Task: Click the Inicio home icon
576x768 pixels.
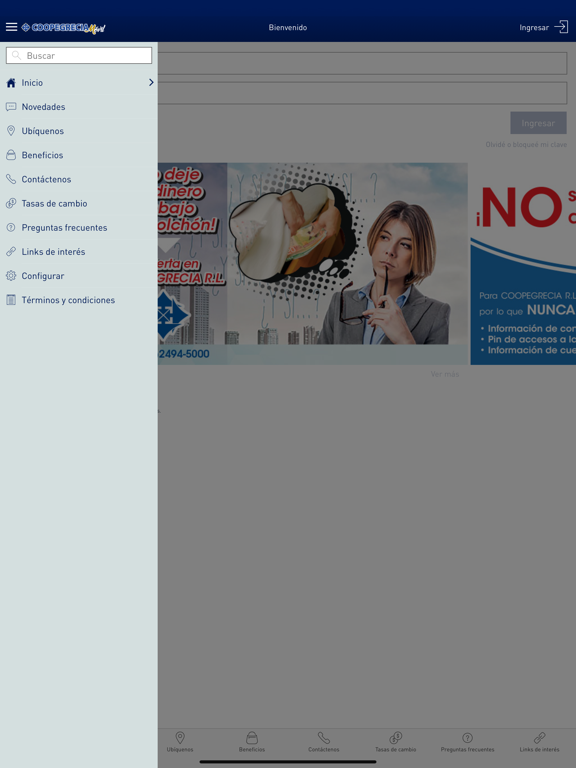Action: 11,83
